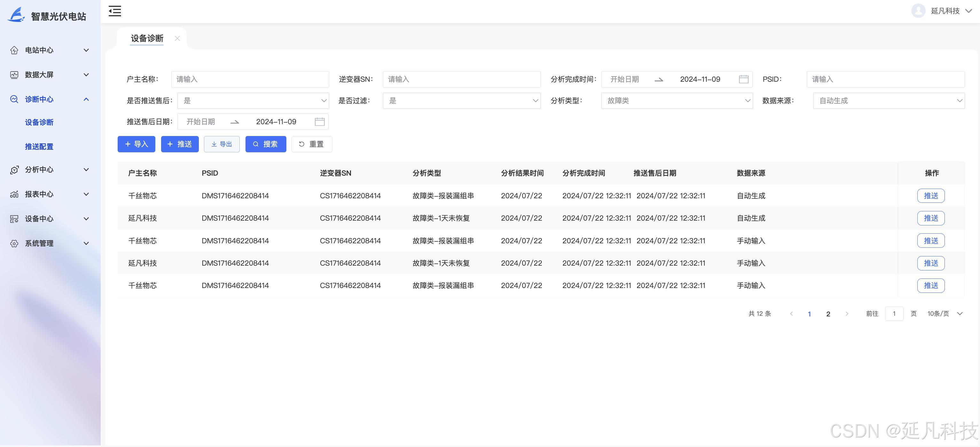Switch to the 设备诊断 tab
The width and height of the screenshot is (980, 447).
click(147, 38)
